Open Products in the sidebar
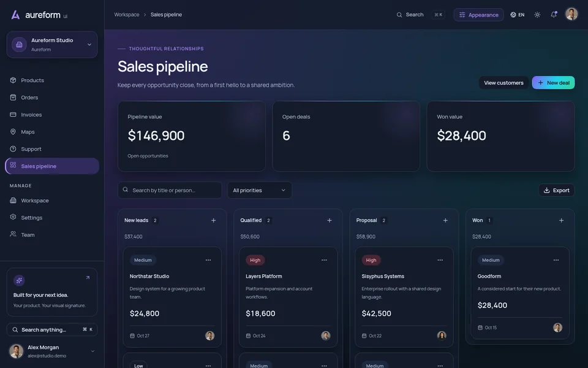Image resolution: width=588 pixels, height=368 pixels. [x=52, y=80]
